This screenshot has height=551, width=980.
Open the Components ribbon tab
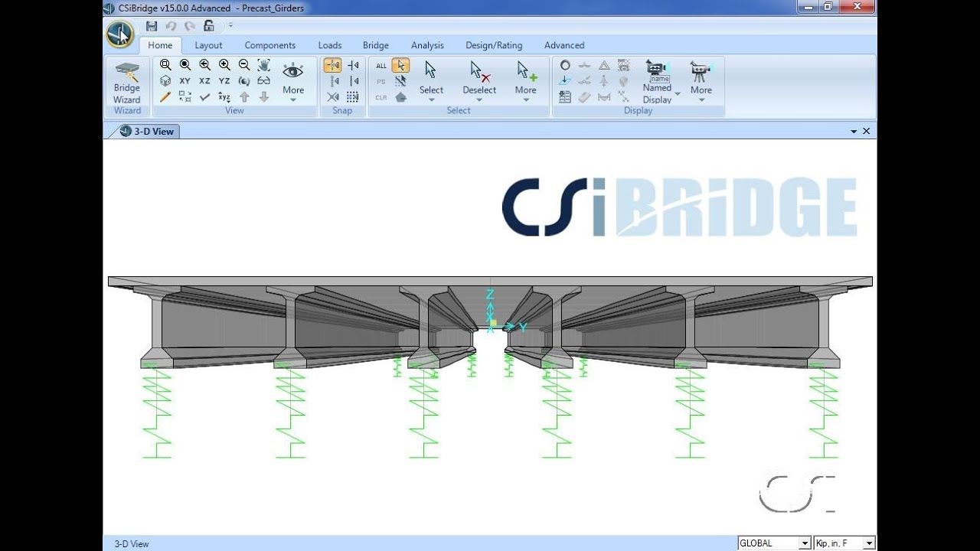coord(270,45)
